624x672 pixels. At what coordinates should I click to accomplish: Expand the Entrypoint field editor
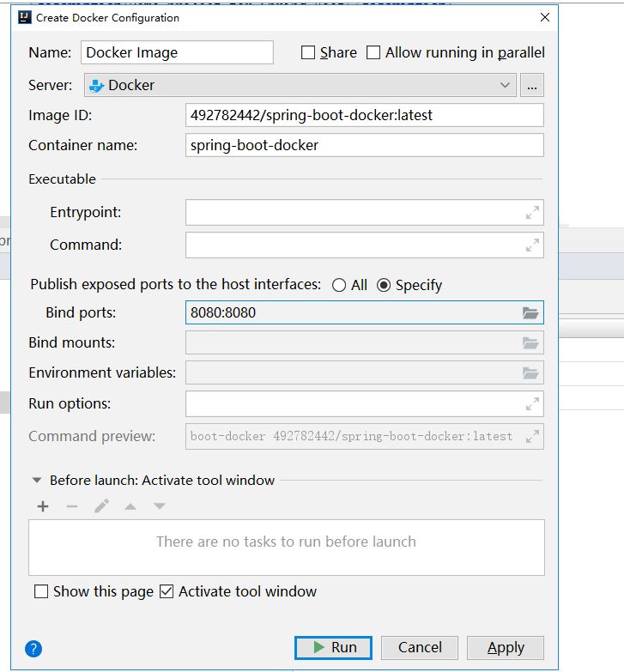[532, 212]
